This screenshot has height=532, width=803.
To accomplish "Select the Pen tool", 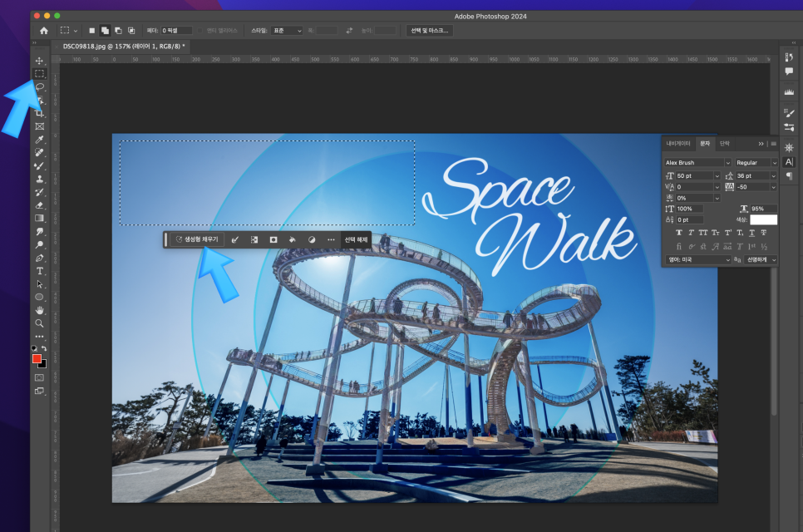I will 39,258.
